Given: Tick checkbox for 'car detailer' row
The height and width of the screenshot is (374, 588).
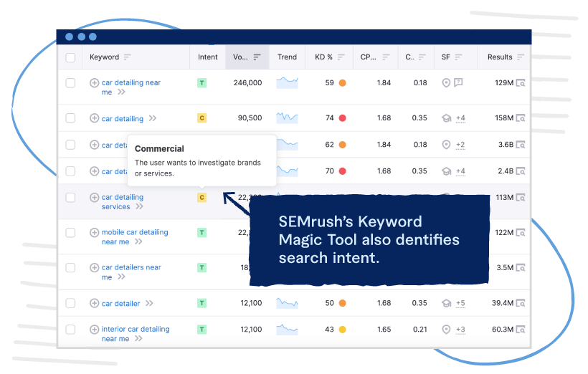Looking at the screenshot, I should pyautogui.click(x=70, y=303).
